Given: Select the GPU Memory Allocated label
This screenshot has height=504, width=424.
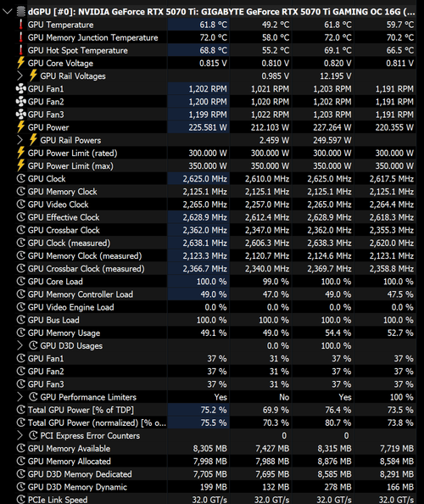Looking at the screenshot, I should point(69,462).
